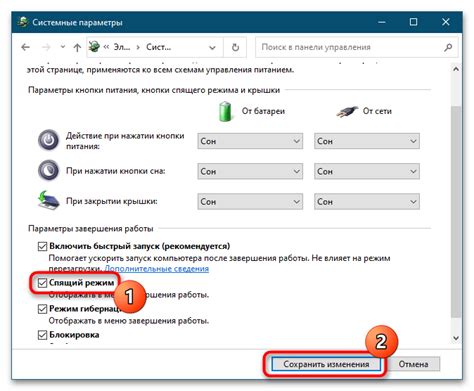The image size is (474, 391).
Task: Click the power button icon
Action: tap(49, 140)
